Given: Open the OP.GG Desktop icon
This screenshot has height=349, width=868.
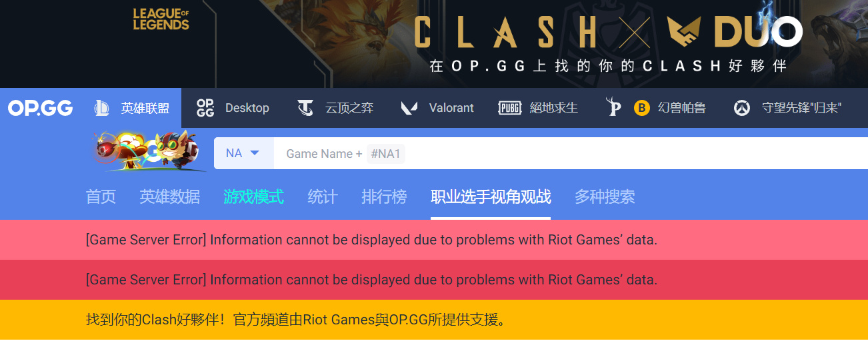Looking at the screenshot, I should click(205, 108).
